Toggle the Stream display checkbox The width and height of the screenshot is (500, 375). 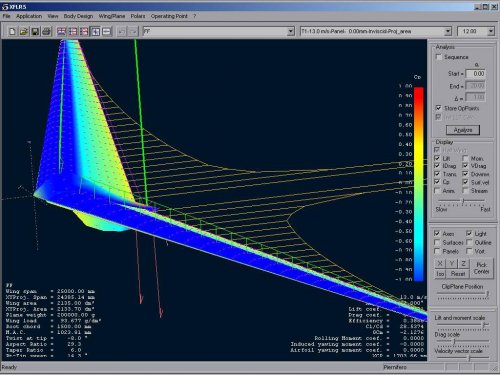[x=466, y=191]
